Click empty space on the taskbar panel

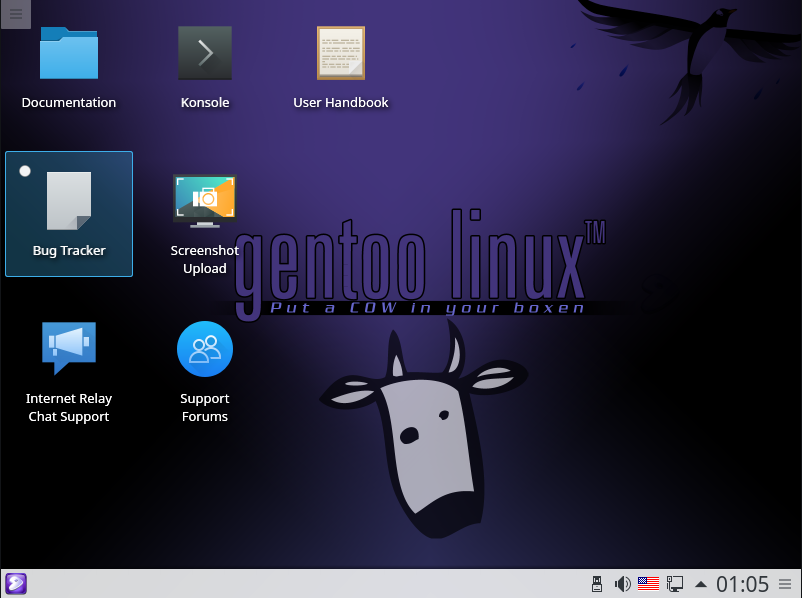[x=300, y=584]
